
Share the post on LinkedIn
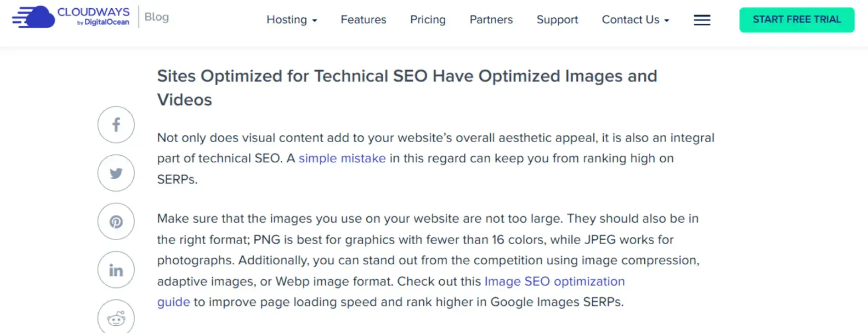click(x=116, y=270)
